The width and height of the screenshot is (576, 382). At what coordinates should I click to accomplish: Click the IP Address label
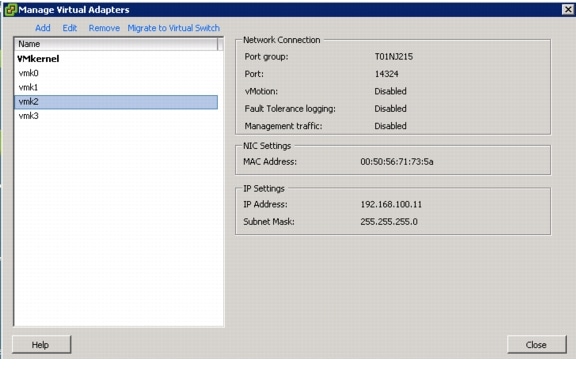(265, 204)
